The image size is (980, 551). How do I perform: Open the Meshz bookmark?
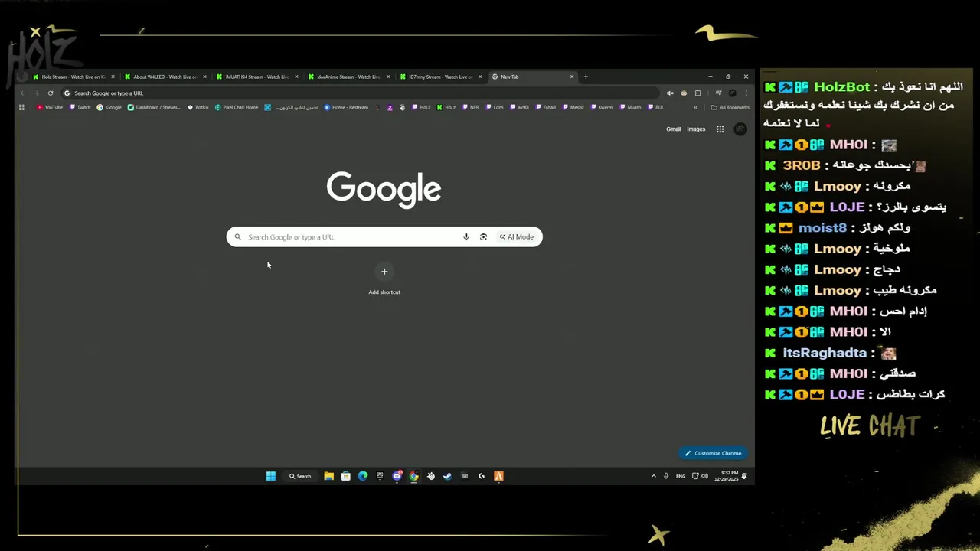coord(573,108)
